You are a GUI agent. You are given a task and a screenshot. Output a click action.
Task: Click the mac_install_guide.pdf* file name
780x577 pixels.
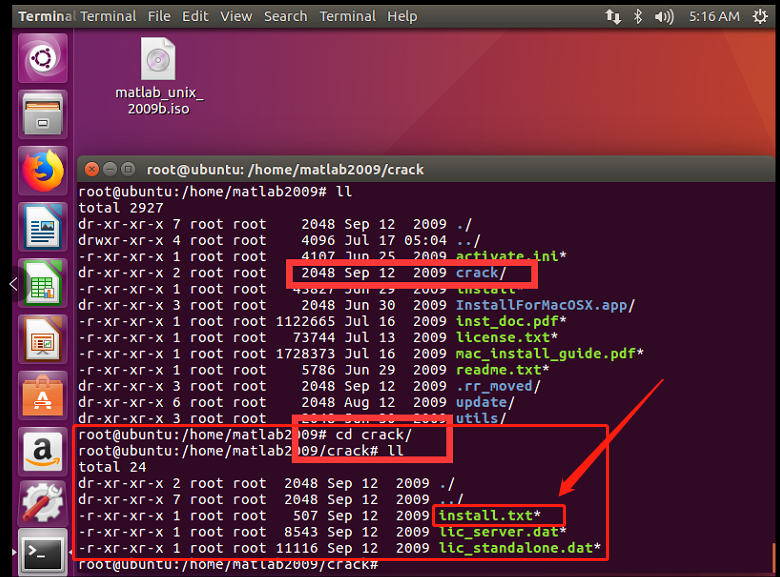550,354
